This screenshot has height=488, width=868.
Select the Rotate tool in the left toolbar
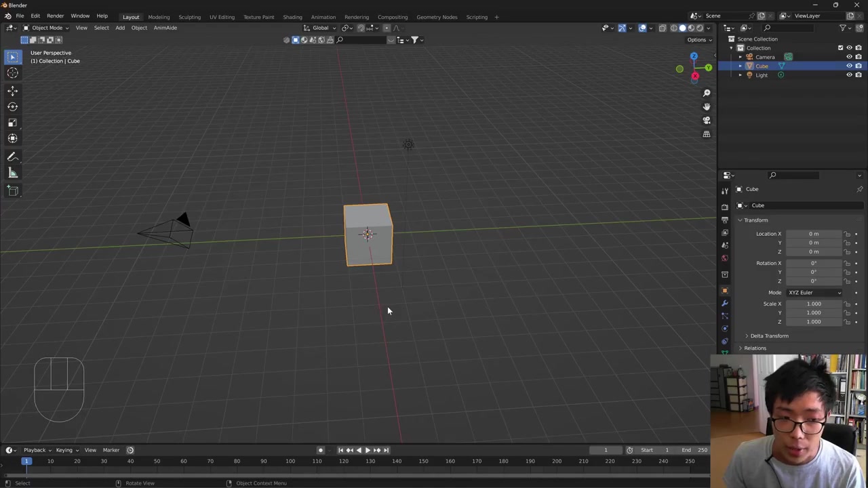tap(12, 106)
